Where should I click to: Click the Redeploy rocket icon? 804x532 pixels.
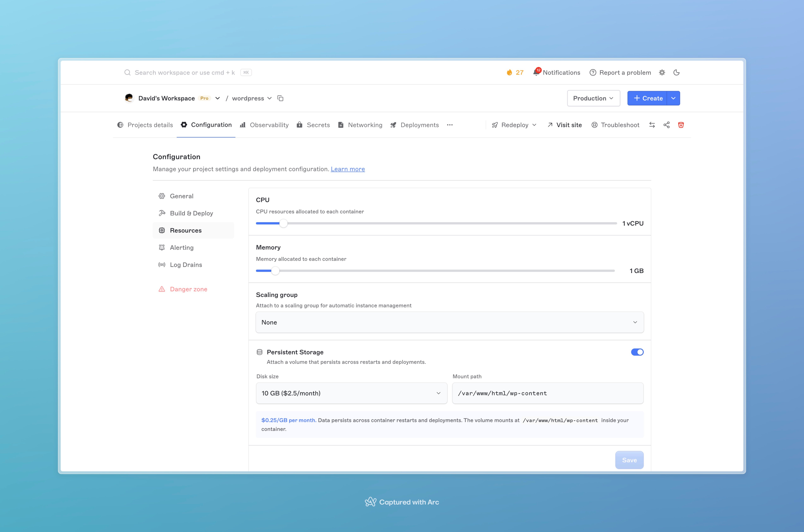pos(495,125)
